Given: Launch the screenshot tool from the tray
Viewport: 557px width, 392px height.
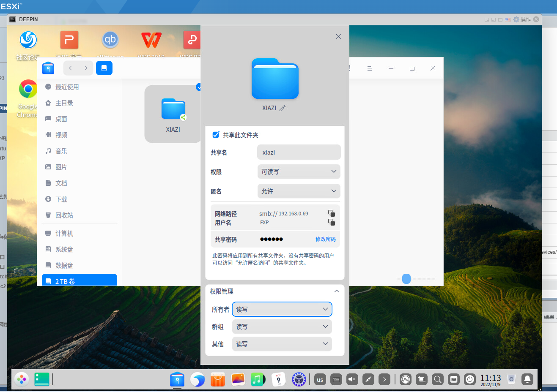Looking at the screenshot, I should coord(421,379).
